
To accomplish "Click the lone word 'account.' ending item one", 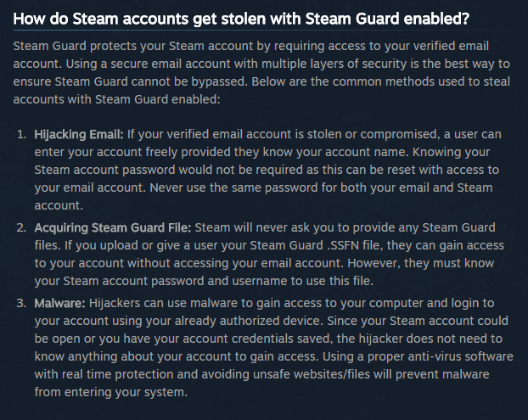I will click(x=59, y=205).
